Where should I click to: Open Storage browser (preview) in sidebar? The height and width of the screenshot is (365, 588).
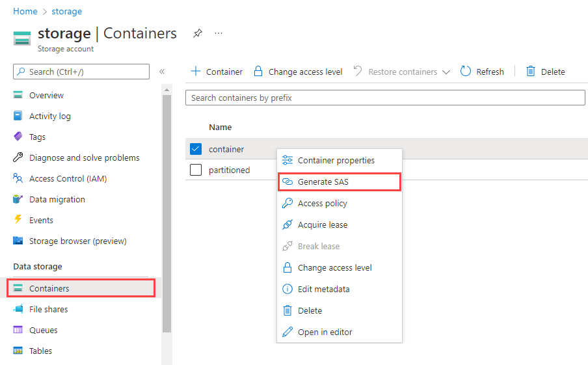click(77, 241)
